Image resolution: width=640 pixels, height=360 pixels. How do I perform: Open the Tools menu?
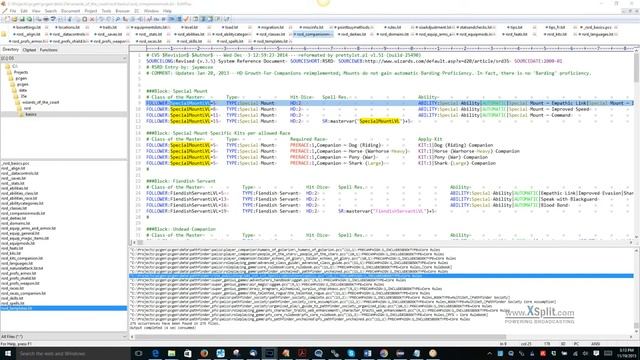pos(106,11)
